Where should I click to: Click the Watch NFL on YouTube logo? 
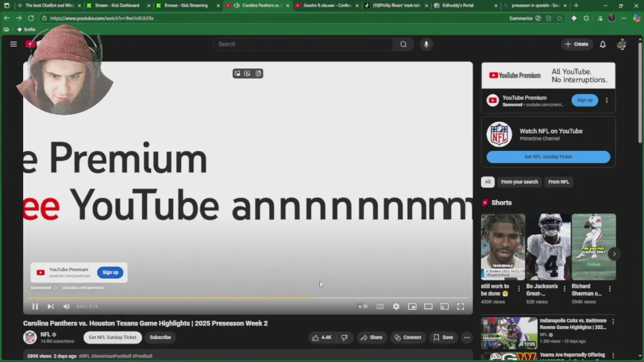point(499,134)
